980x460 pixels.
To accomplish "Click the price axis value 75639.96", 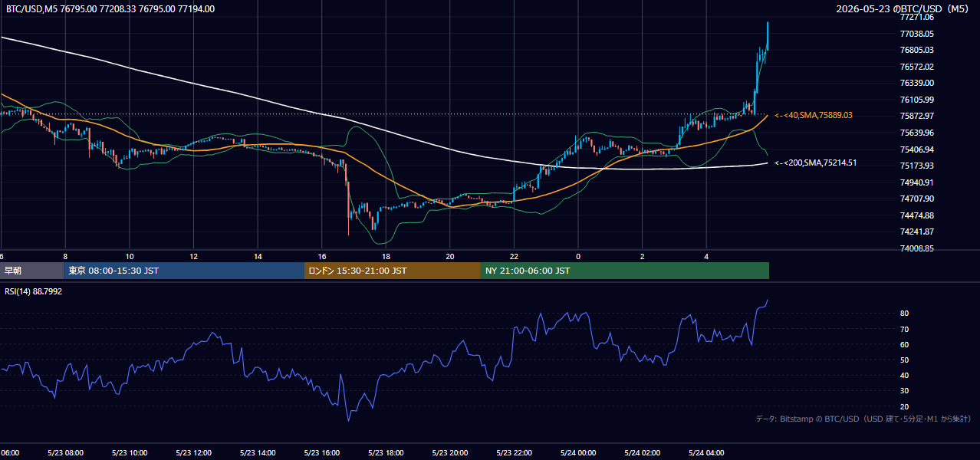I will [x=916, y=133].
